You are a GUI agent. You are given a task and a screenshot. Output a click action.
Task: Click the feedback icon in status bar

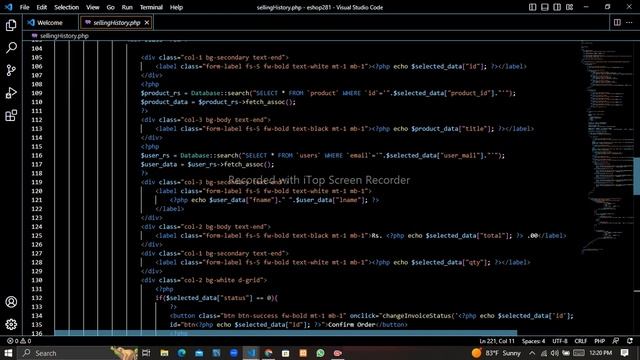coord(616,341)
